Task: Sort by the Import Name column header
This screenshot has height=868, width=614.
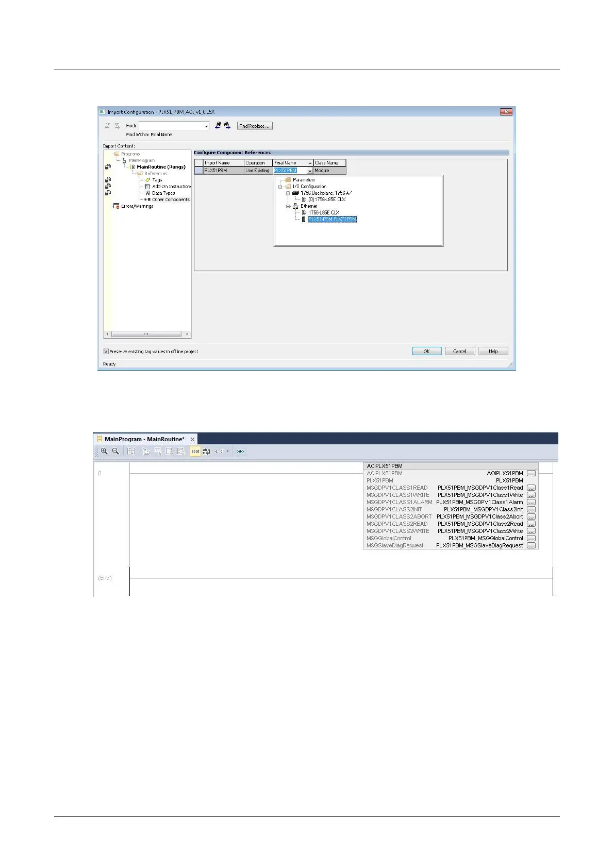Action: [223, 163]
